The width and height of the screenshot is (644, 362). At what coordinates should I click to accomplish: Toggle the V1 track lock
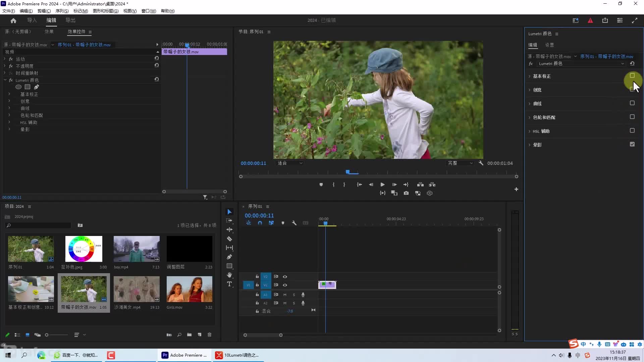(257, 285)
